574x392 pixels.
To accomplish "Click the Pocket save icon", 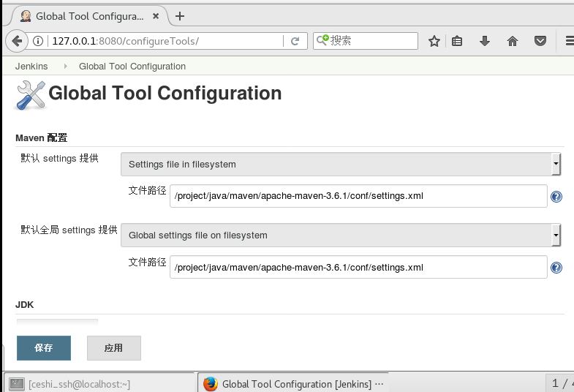I will tap(540, 41).
